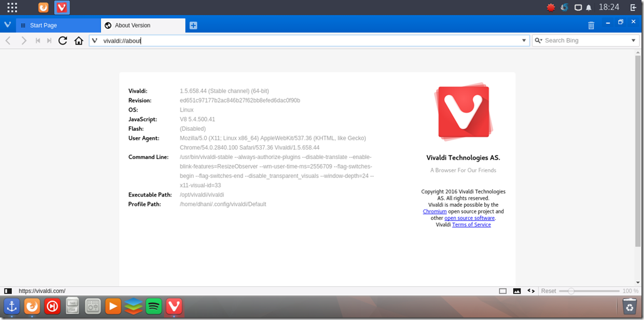The height and width of the screenshot is (320, 644).
Task: Switch to orange browser in top panel
Action: coord(43,8)
